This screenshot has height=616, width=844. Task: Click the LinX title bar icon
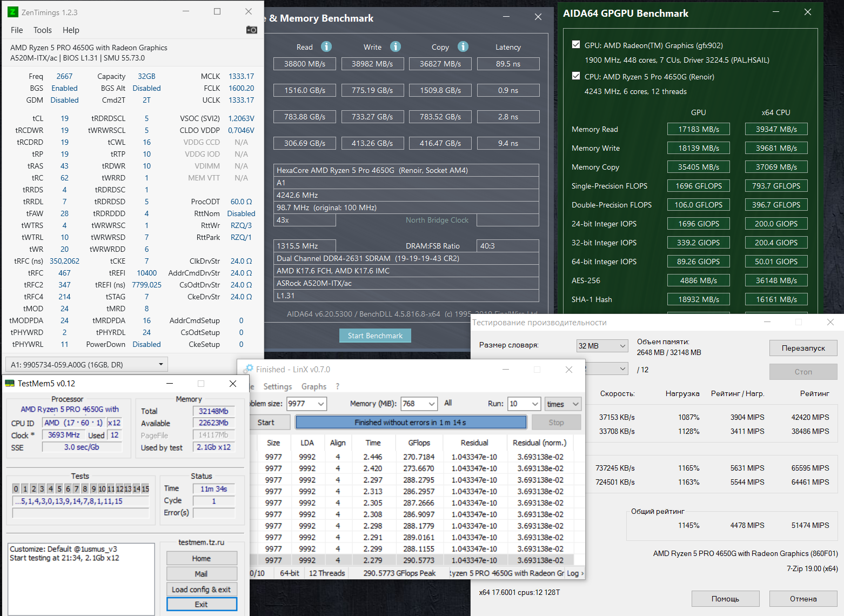pyautogui.click(x=248, y=369)
